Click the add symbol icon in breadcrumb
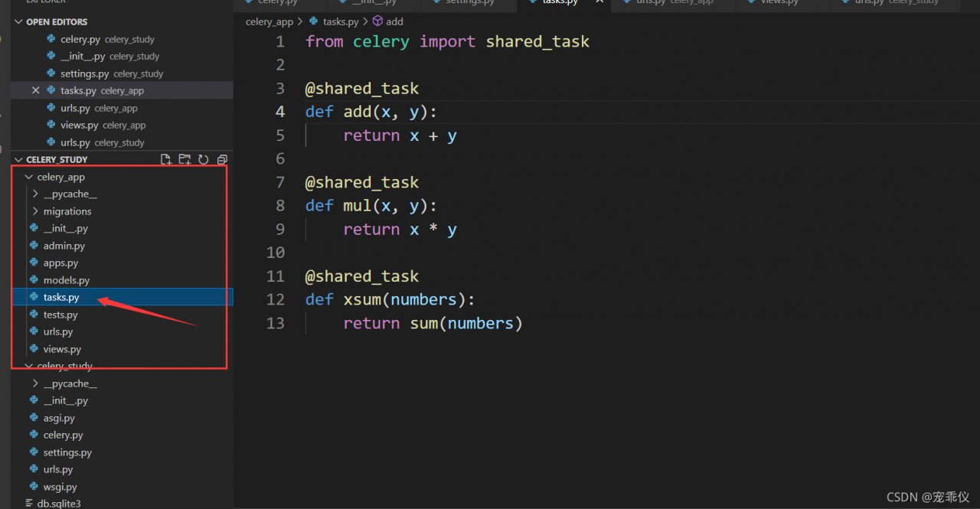Image resolution: width=980 pixels, height=509 pixels. pyautogui.click(x=377, y=21)
